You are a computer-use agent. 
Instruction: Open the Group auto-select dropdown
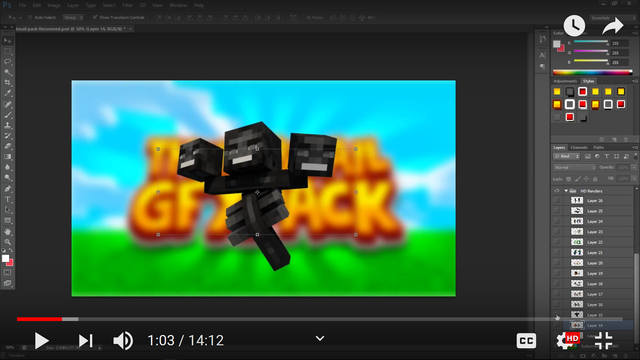[x=73, y=18]
